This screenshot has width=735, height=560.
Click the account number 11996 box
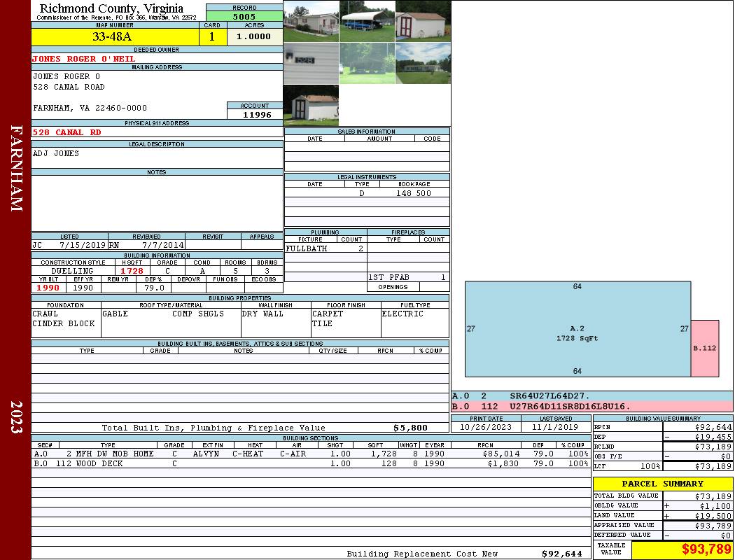[x=255, y=114]
